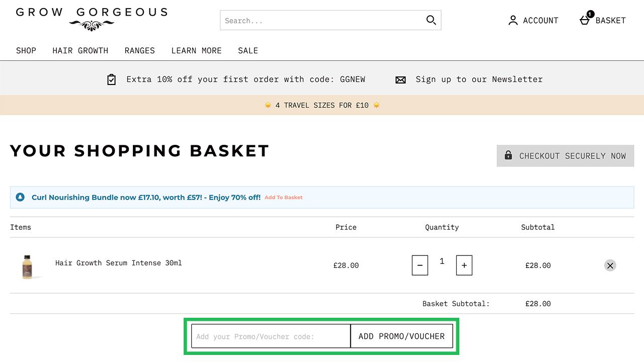Click the quantity value 1
Screen dimensions: 644x362
(x=442, y=261)
